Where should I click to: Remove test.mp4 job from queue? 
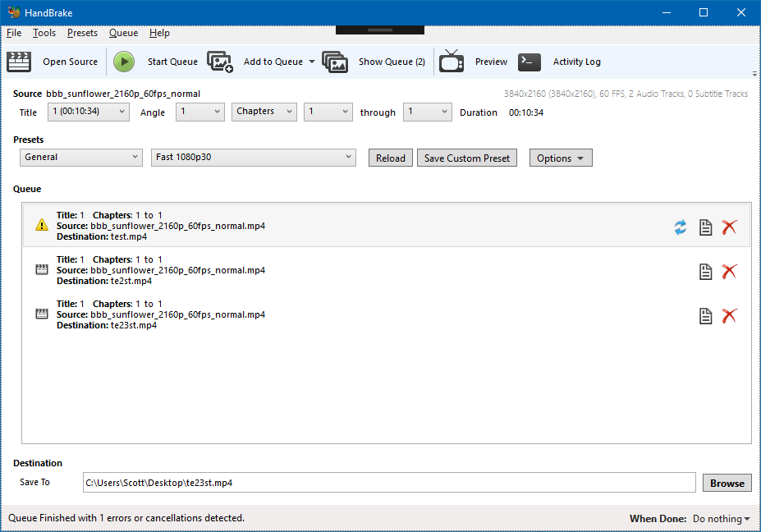[729, 227]
